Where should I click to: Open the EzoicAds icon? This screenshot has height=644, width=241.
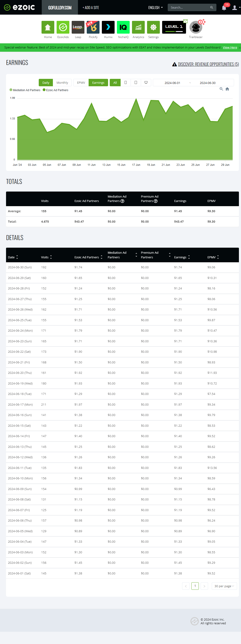coord(63,27)
